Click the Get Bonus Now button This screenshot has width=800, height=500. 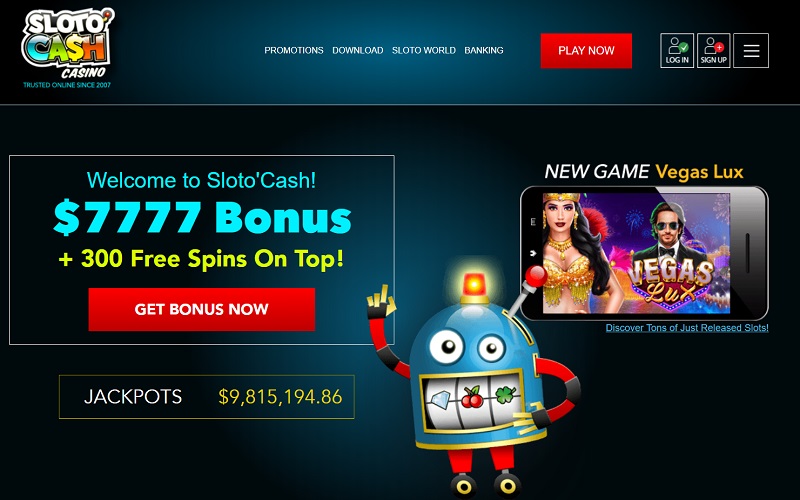202,309
